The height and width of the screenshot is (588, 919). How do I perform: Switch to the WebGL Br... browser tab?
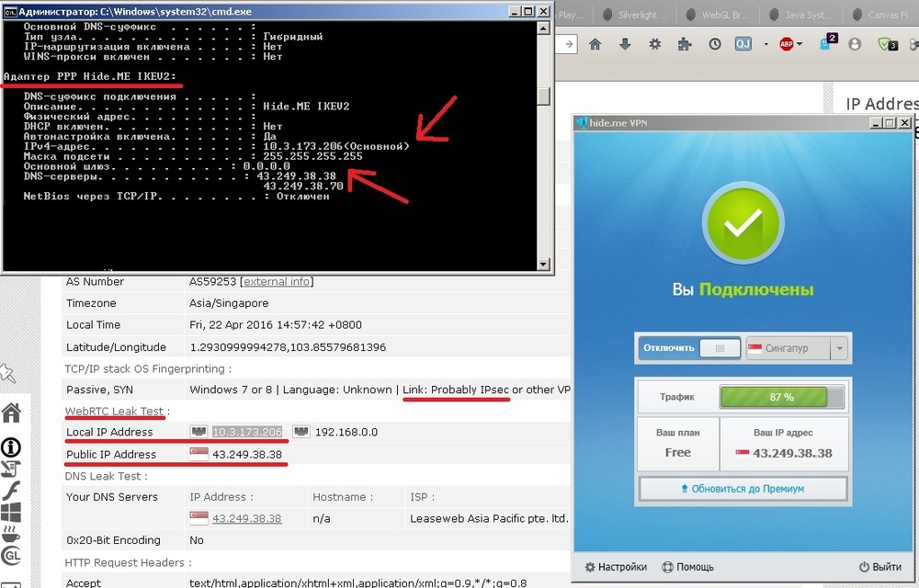pos(718,16)
